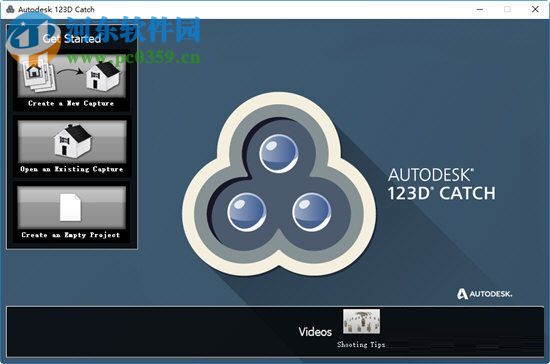Open the Shooting Tips video thumbnail
The image size is (550, 364).
point(361,321)
